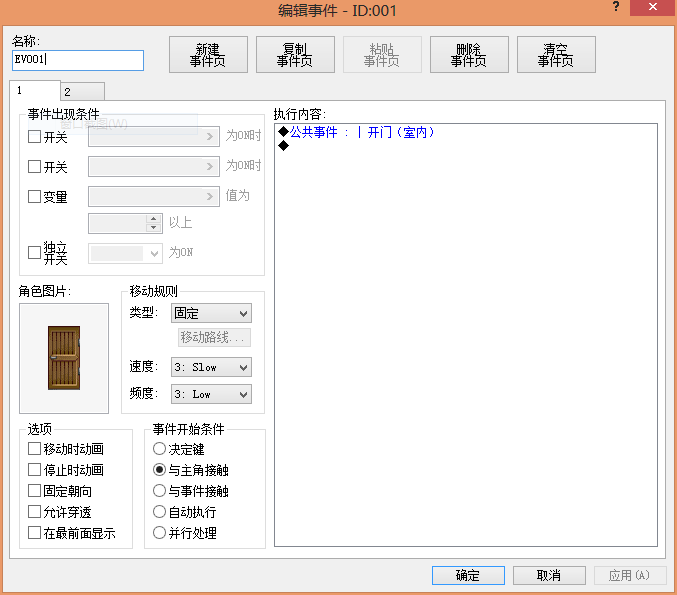
Task: Confirm with the 确定 button
Action: (468, 575)
